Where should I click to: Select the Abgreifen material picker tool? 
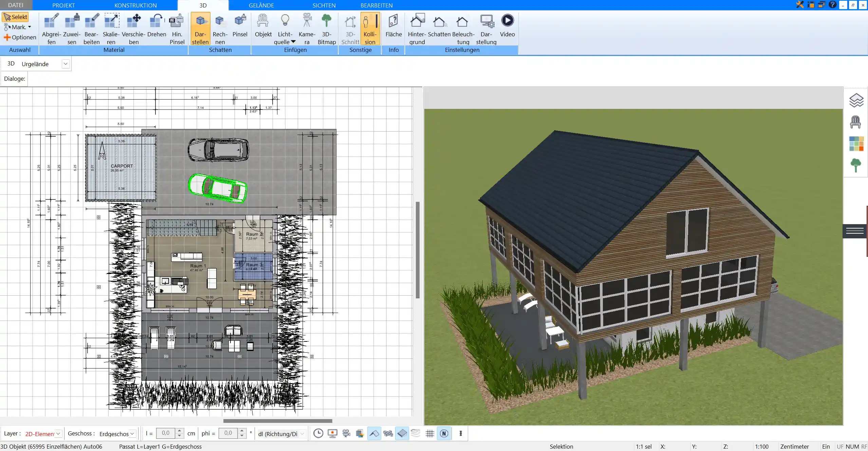pos(52,29)
